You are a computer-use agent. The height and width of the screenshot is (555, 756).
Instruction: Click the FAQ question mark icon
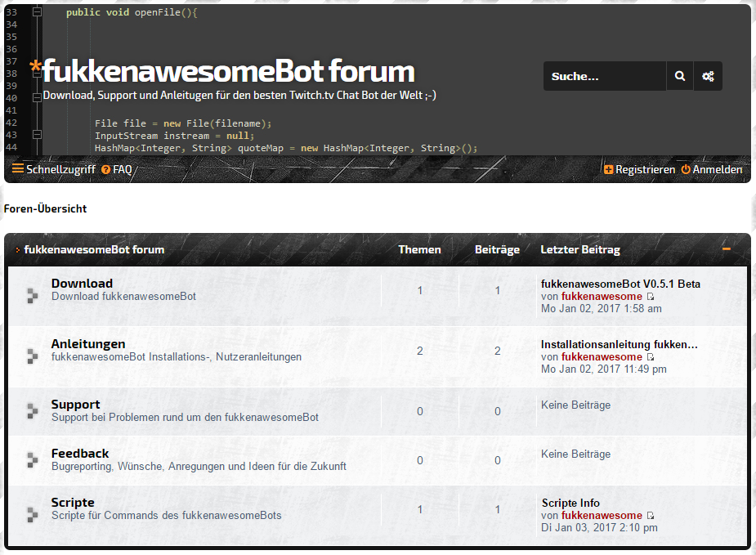[x=105, y=169]
